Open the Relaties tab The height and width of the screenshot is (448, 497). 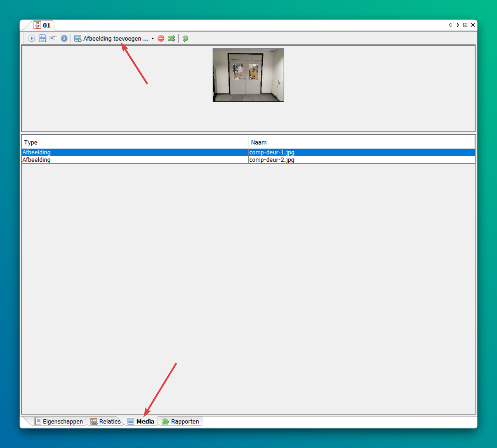(106, 421)
